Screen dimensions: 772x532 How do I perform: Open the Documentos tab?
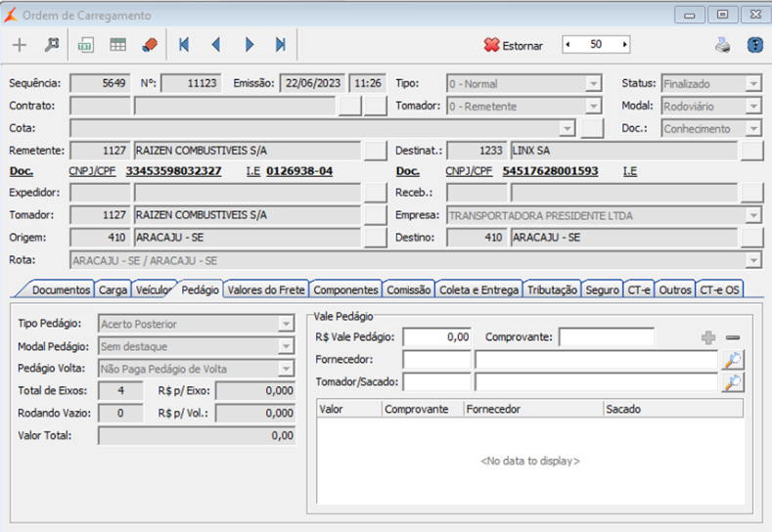pyautogui.click(x=61, y=289)
